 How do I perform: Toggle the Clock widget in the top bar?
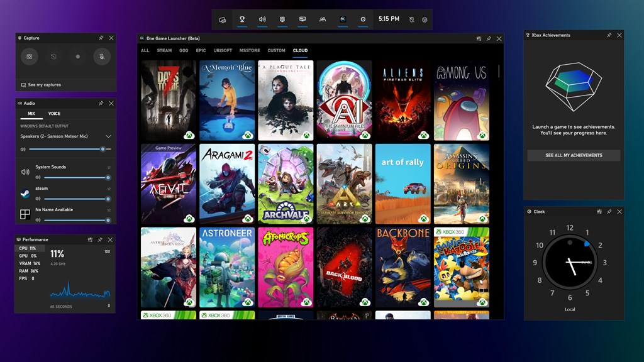point(363,19)
